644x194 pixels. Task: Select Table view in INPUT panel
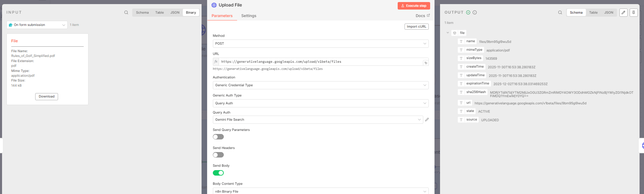[160, 13]
